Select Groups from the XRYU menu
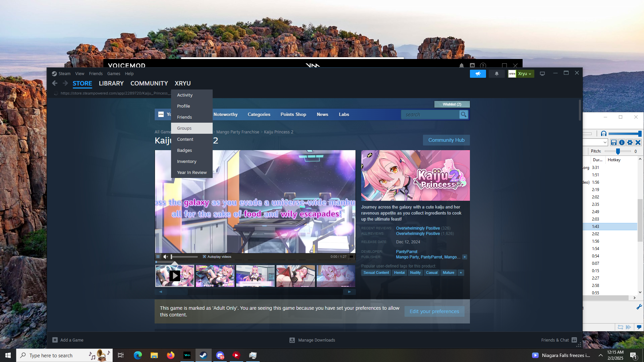The width and height of the screenshot is (644, 362). pyautogui.click(x=184, y=128)
